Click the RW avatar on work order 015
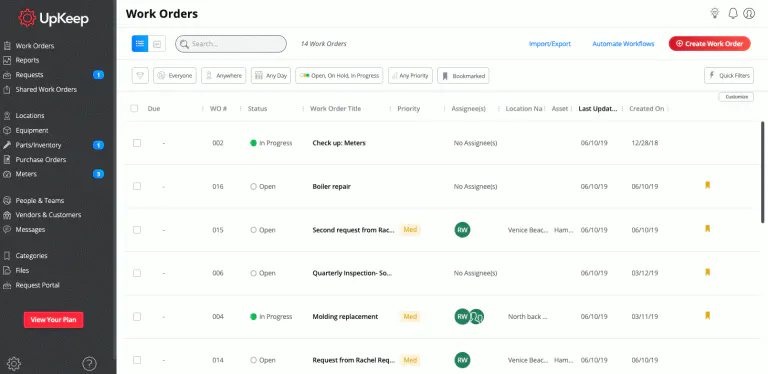Viewport: 768px width, 374px height. tap(462, 230)
